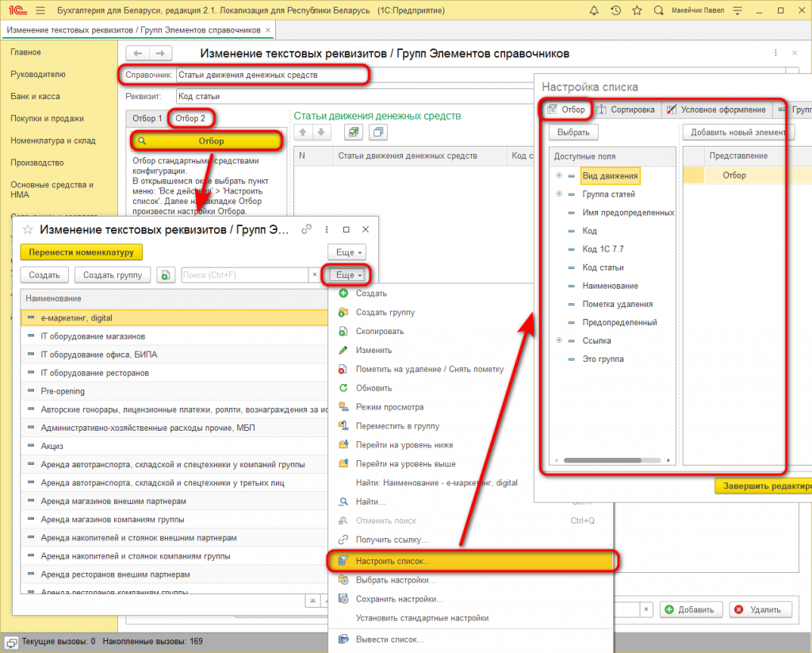812x653 pixels.
Task: Select Пометка удаления in available fields
Action: click(x=617, y=304)
